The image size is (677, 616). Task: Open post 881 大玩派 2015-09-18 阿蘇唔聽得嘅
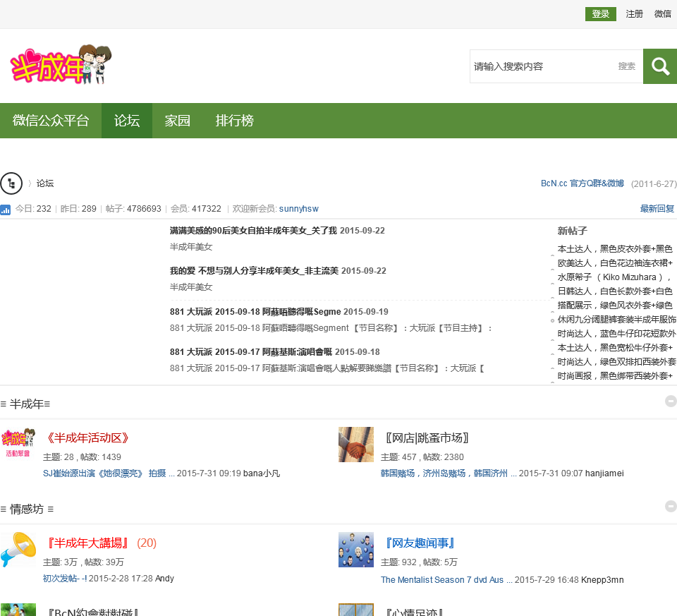pos(255,312)
